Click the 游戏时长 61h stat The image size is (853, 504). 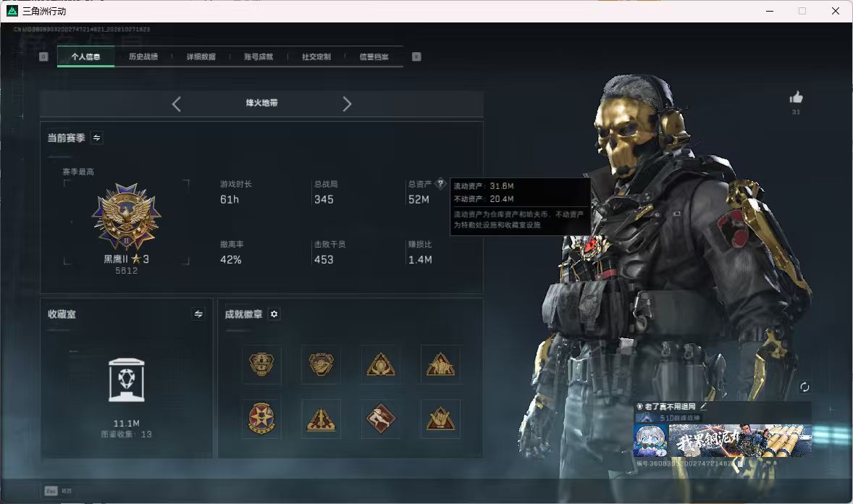point(235,193)
